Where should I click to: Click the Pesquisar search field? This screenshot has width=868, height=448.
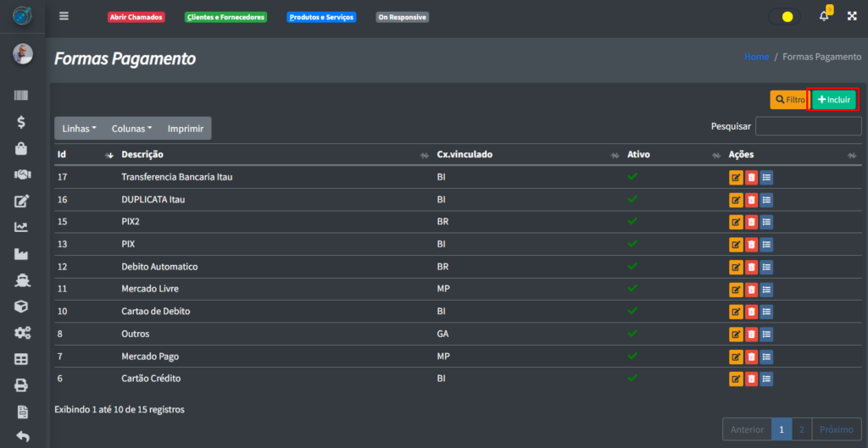[808, 126]
